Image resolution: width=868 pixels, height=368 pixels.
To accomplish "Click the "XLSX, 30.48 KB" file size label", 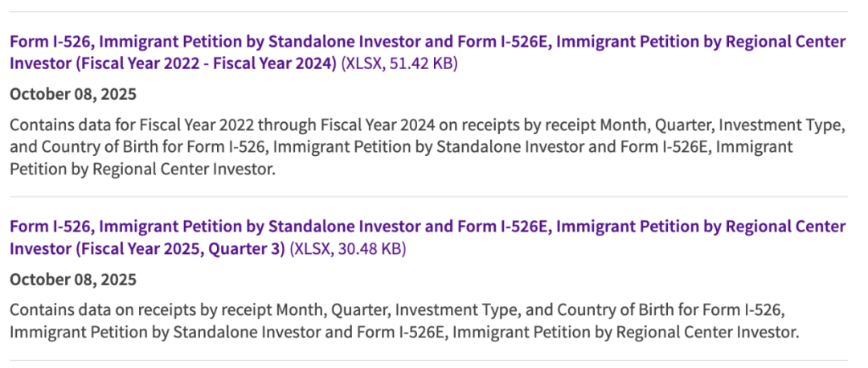I will tap(348, 248).
